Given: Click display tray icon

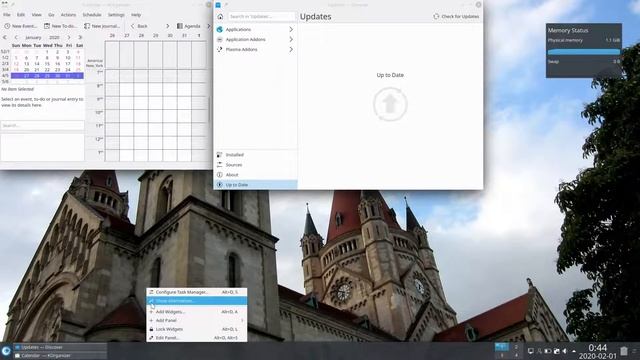Looking at the screenshot, I should (x=530, y=351).
